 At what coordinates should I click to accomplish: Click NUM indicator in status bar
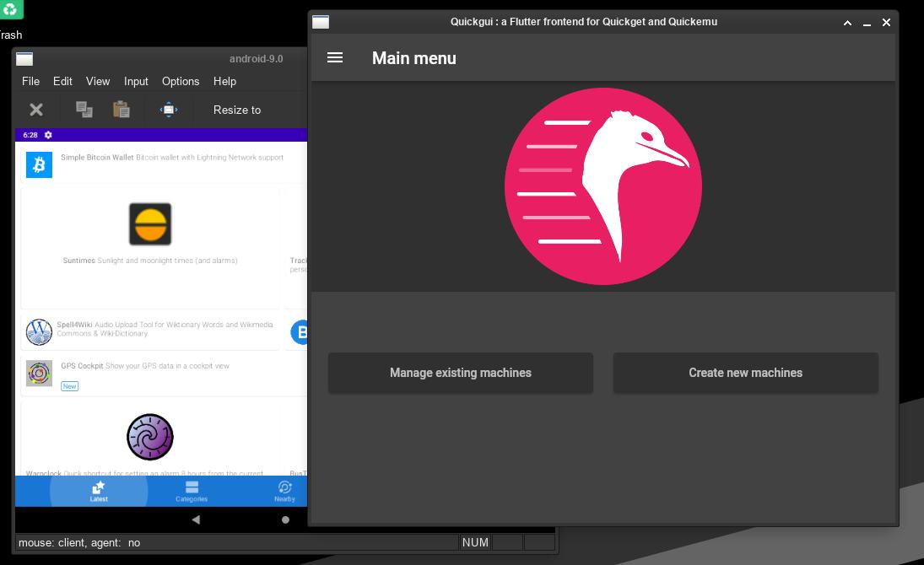475,542
